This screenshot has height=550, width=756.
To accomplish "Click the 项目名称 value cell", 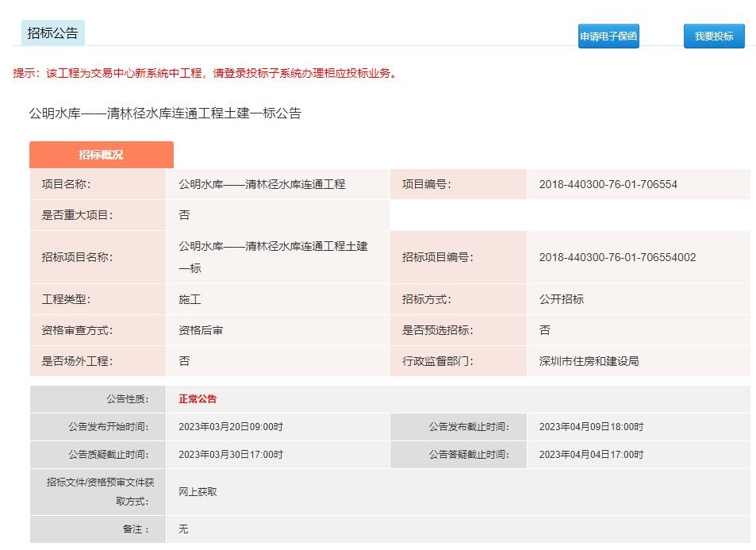I will point(262,184).
